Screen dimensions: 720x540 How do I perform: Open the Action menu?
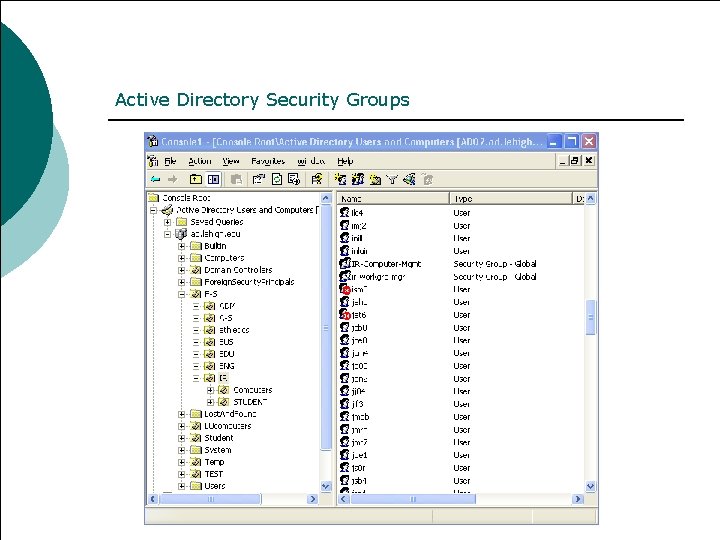tap(200, 161)
